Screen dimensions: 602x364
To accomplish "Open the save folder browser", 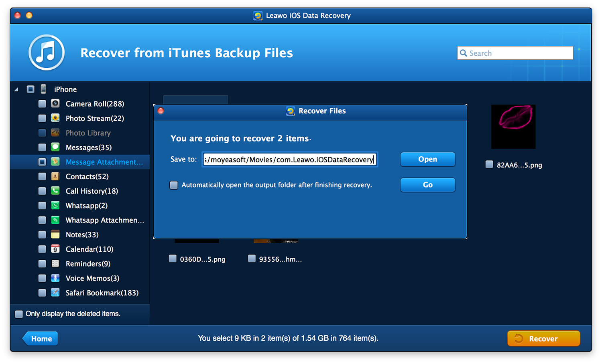I will pos(428,159).
